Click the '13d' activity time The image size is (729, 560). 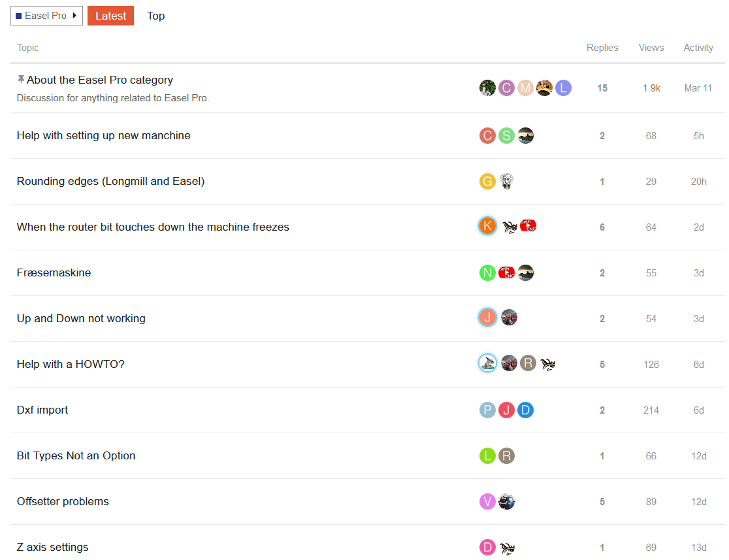coord(698,548)
